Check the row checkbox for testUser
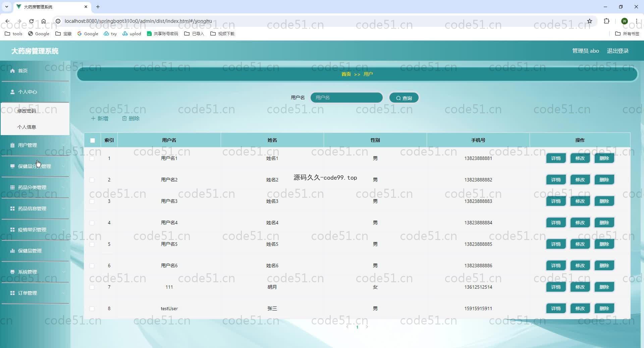Image resolution: width=644 pixels, height=348 pixels. (x=92, y=309)
